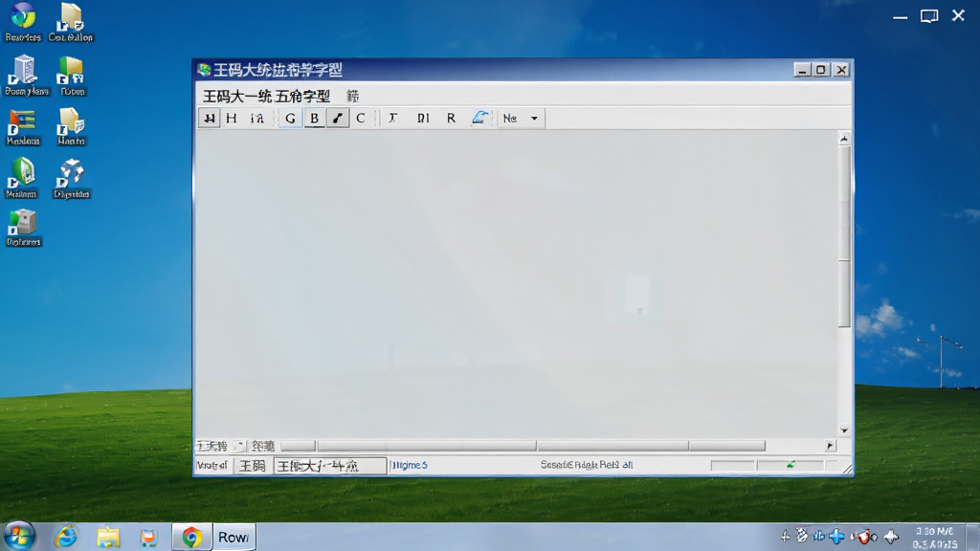Click the horizontal scrollbar right arrow

tap(830, 446)
